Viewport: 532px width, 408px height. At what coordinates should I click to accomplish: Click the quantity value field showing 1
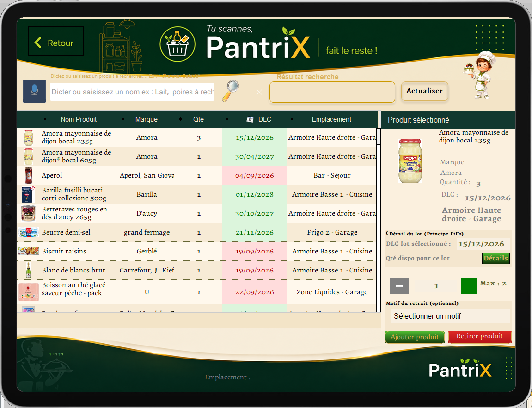(436, 286)
